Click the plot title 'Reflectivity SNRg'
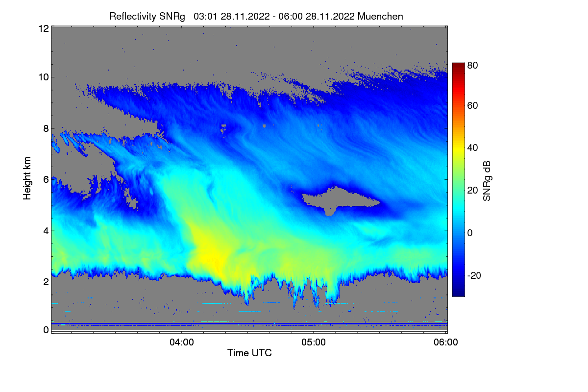 147,16
